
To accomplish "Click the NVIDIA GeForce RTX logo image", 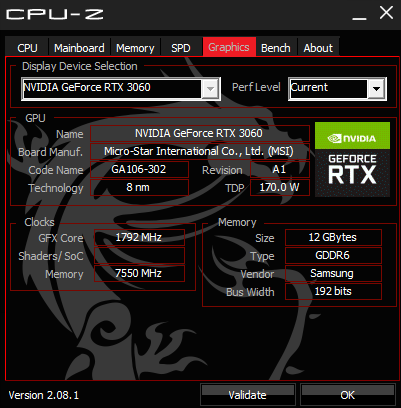I will click(352, 159).
